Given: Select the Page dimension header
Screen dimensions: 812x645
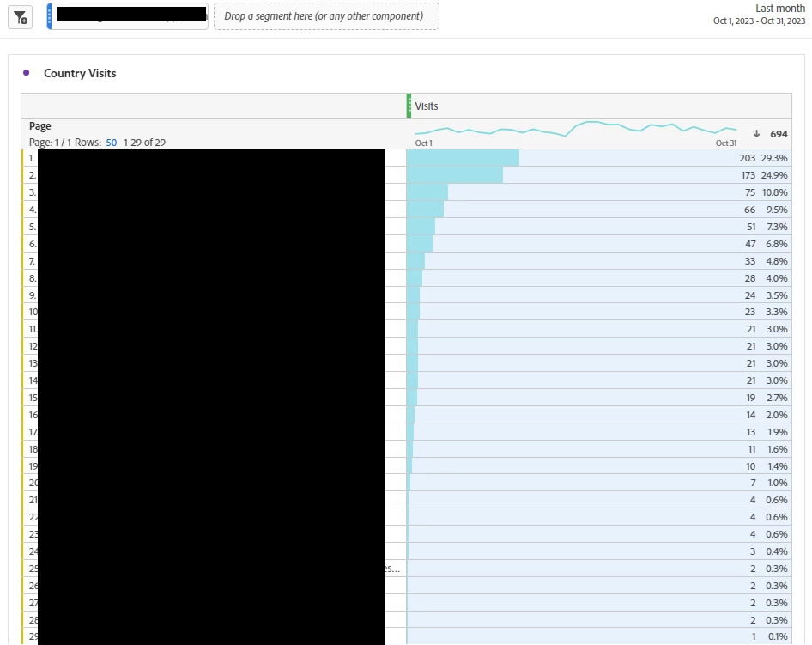Looking at the screenshot, I should pos(39,126).
